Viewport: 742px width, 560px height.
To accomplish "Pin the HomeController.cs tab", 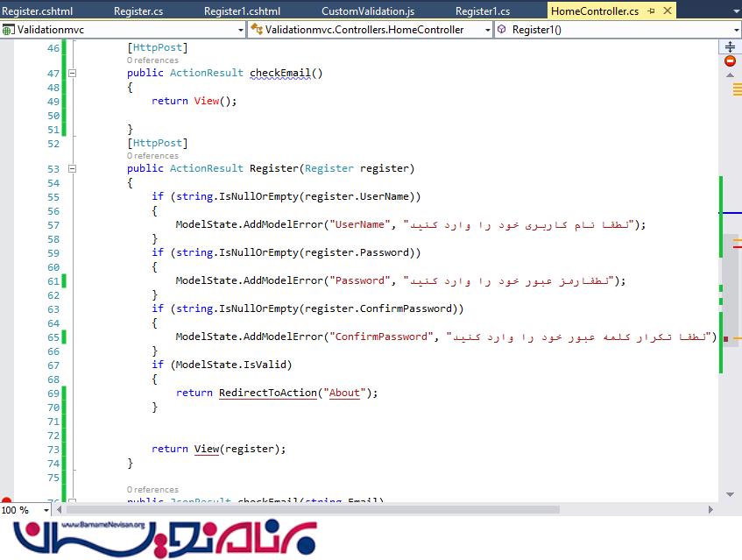I will (651, 11).
